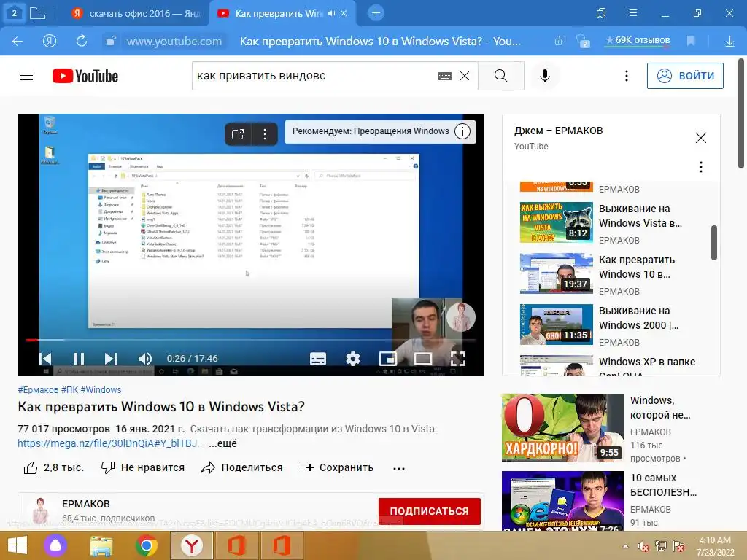Open the on-screen keyboard in search box
Image resolution: width=747 pixels, height=560 pixels.
pos(444,76)
